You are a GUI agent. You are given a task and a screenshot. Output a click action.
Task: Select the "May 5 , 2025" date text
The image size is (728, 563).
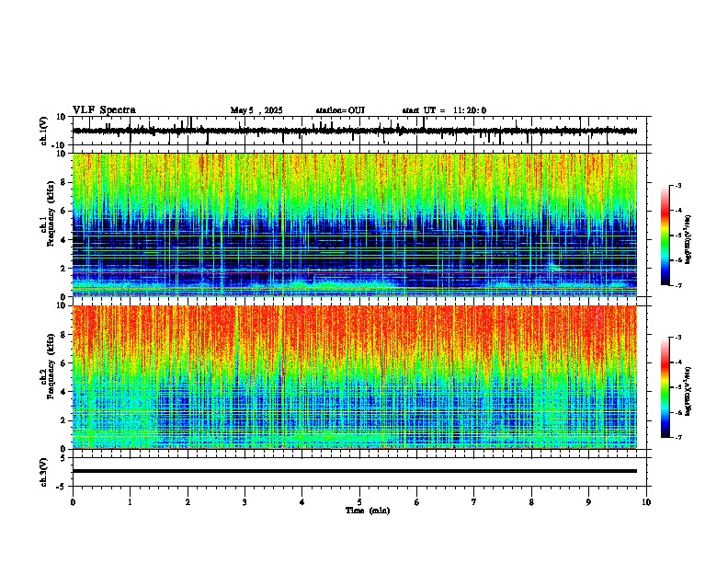point(256,110)
